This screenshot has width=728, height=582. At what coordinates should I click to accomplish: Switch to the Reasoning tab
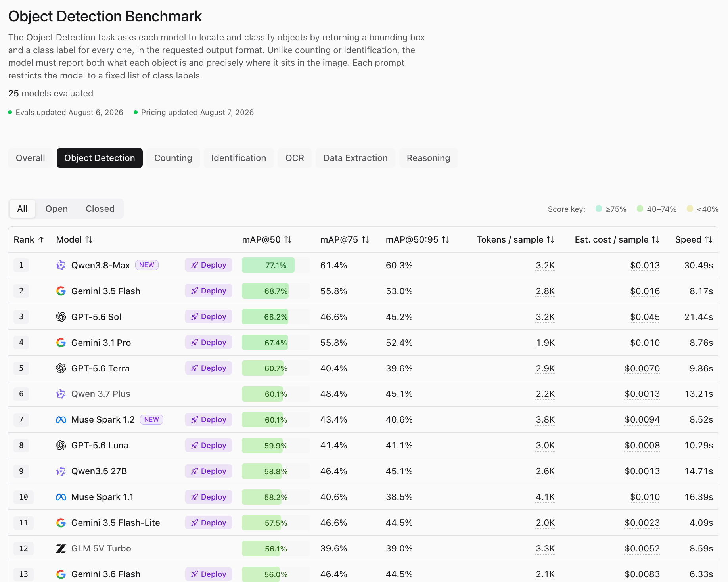click(429, 158)
